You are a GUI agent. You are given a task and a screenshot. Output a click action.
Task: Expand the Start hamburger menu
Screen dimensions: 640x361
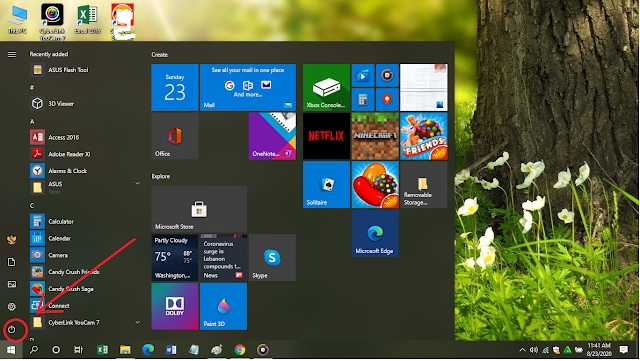(x=12, y=54)
